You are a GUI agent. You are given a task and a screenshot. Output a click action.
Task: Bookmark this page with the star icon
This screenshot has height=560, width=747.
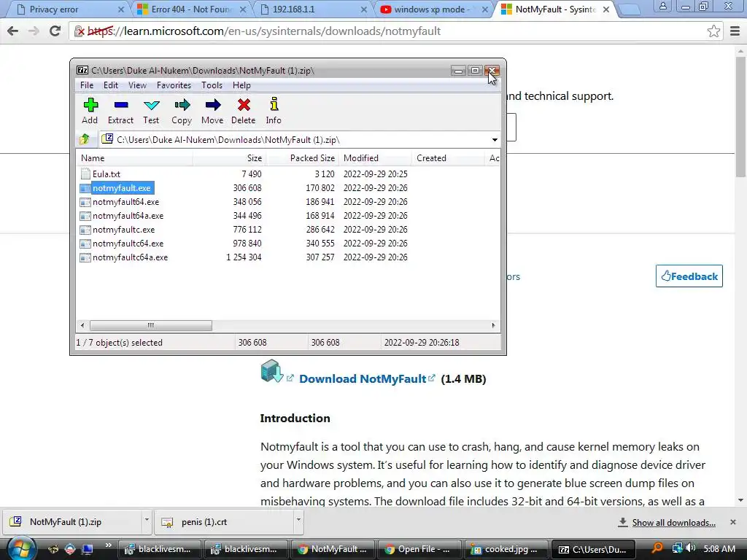(x=713, y=31)
